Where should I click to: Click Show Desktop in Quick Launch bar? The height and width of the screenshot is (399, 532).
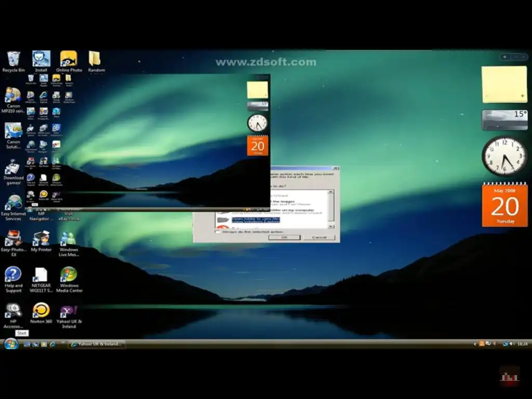tap(27, 344)
